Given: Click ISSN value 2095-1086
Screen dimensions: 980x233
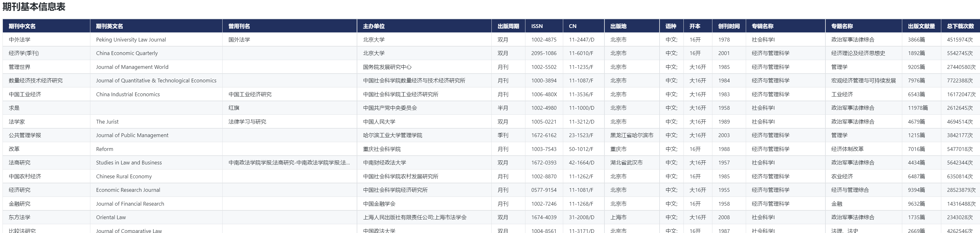Looking at the screenshot, I should coord(544,53).
